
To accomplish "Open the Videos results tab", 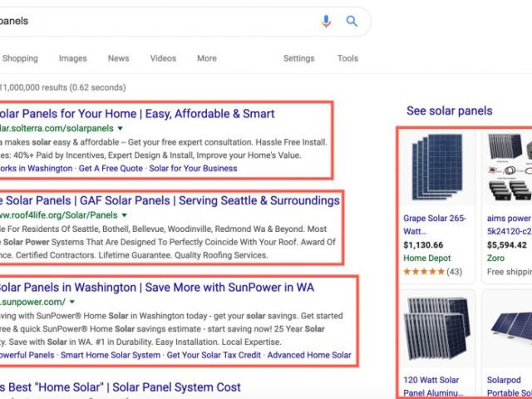I will [x=163, y=58].
